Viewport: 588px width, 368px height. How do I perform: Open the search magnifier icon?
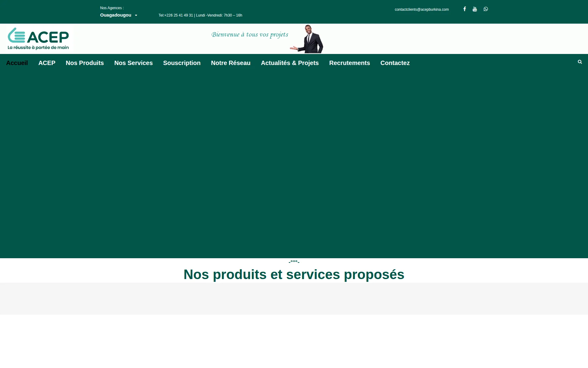click(x=580, y=62)
